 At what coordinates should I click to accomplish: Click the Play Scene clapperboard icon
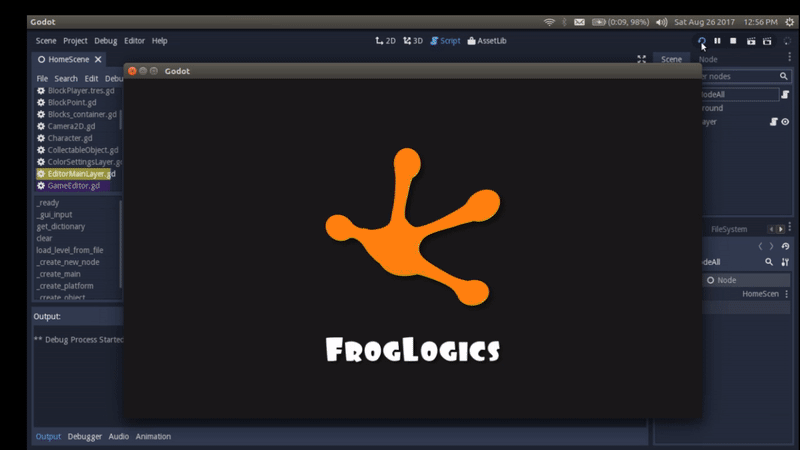[751, 41]
